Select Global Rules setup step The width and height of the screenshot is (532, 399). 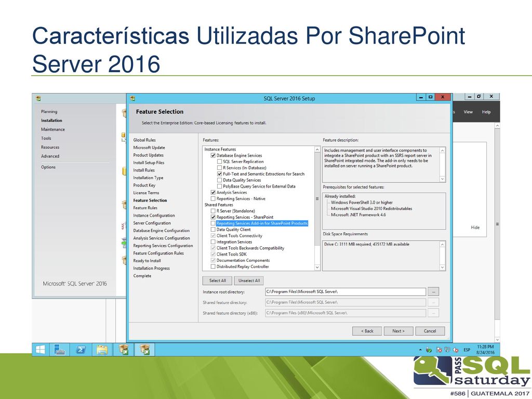(x=144, y=140)
